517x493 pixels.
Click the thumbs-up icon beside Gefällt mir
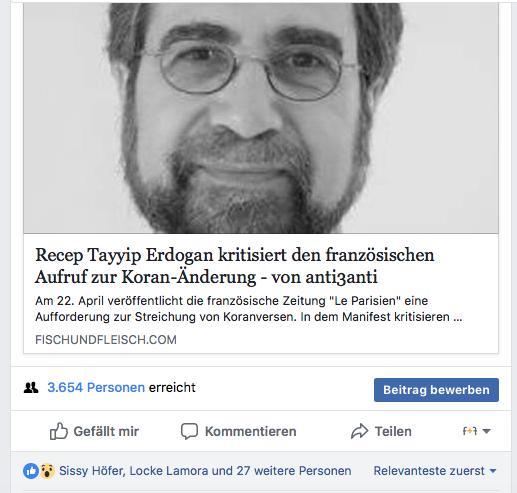(59, 431)
